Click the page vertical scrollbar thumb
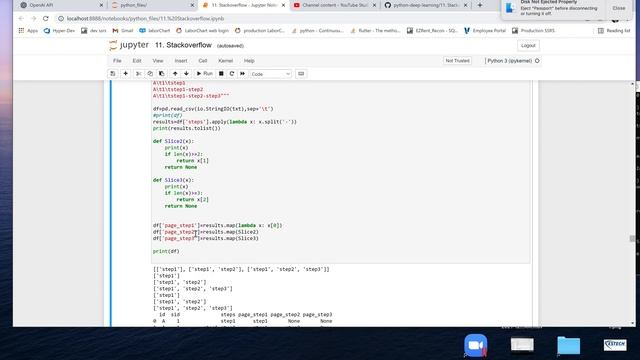 coord(632,238)
